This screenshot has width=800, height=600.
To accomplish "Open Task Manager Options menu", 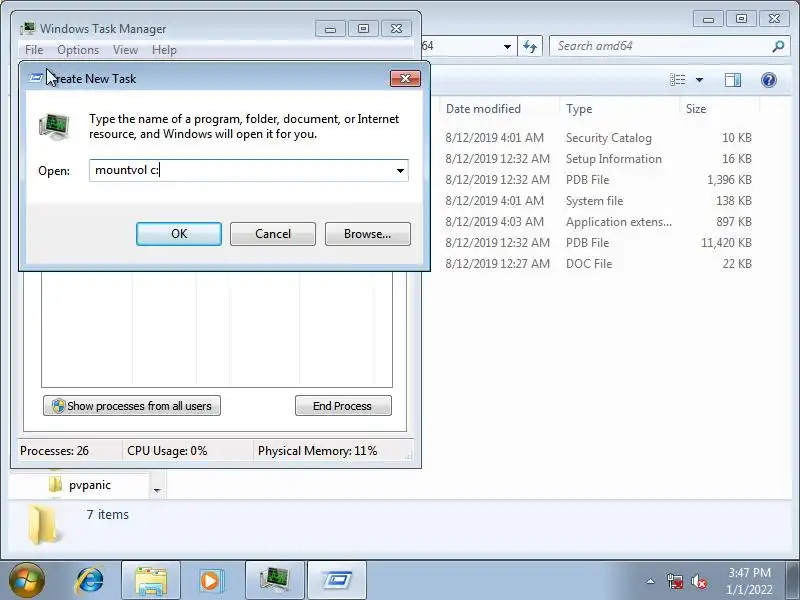I will coord(78,50).
